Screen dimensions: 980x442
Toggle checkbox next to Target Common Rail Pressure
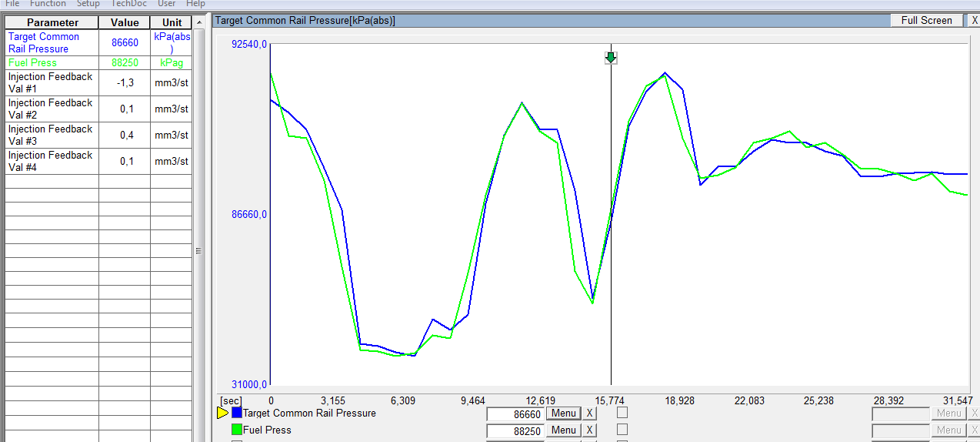point(622,412)
